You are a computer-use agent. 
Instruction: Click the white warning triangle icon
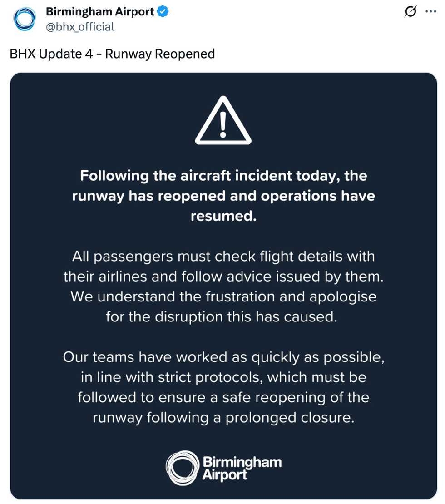(223, 121)
